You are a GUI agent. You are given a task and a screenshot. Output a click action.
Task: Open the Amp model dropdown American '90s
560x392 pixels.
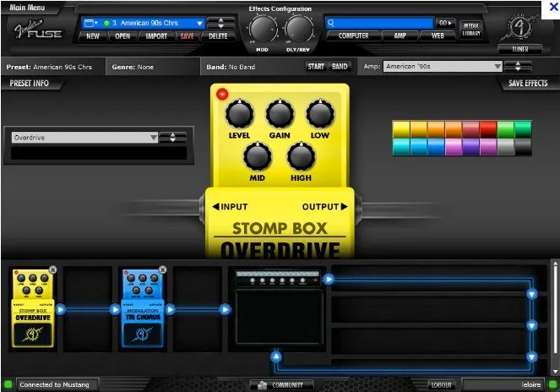(443, 67)
